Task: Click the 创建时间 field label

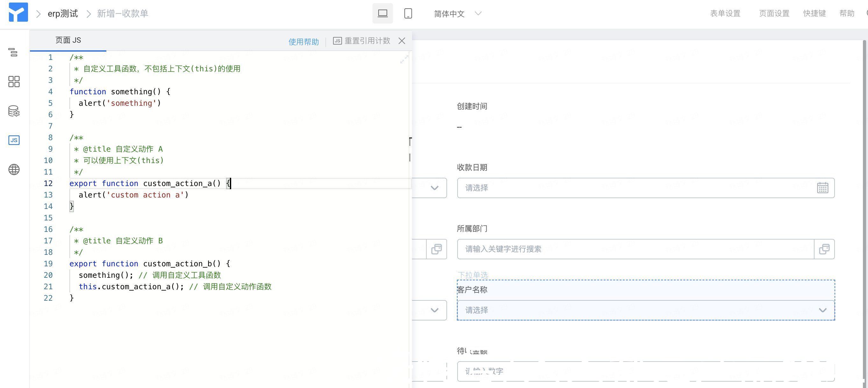Action: pyautogui.click(x=472, y=106)
